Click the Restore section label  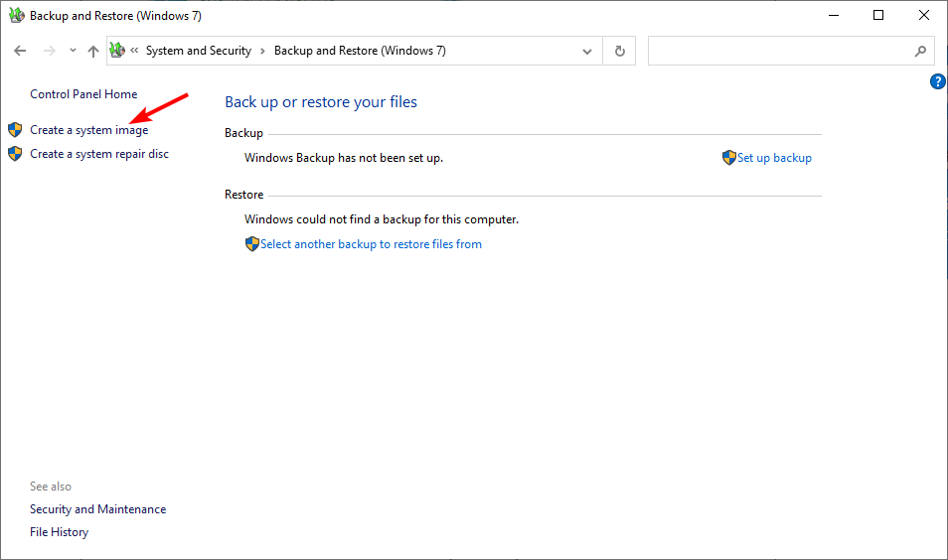(x=243, y=195)
